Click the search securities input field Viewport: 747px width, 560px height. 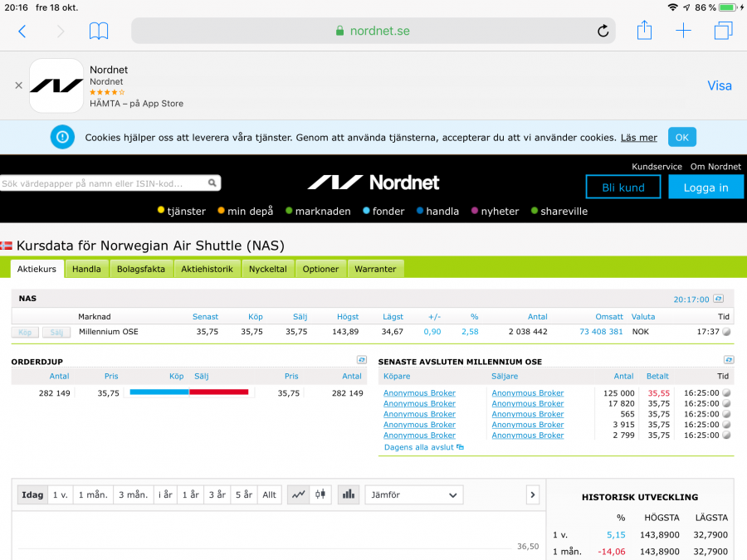point(103,183)
